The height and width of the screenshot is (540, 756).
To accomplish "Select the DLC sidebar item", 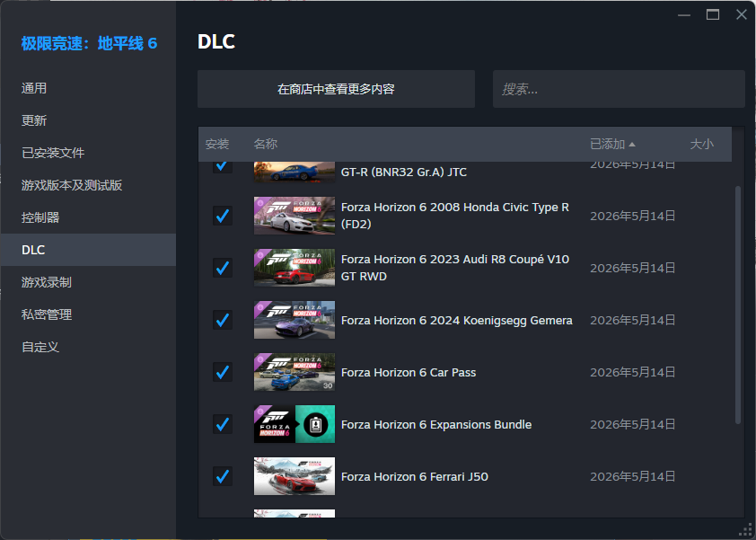I will [88, 250].
